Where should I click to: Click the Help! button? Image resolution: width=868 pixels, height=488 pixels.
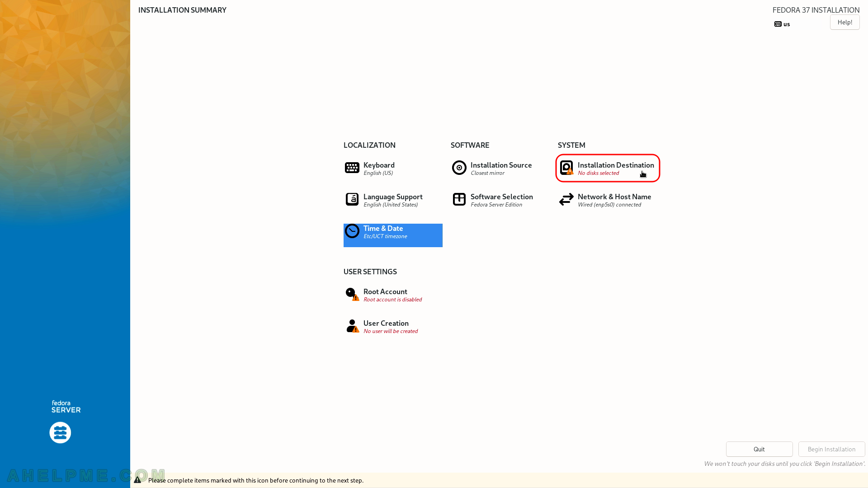(x=844, y=22)
